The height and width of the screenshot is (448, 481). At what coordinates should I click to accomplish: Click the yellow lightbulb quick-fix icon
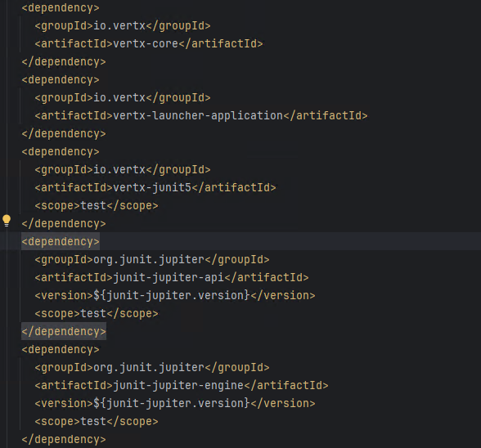point(7,221)
